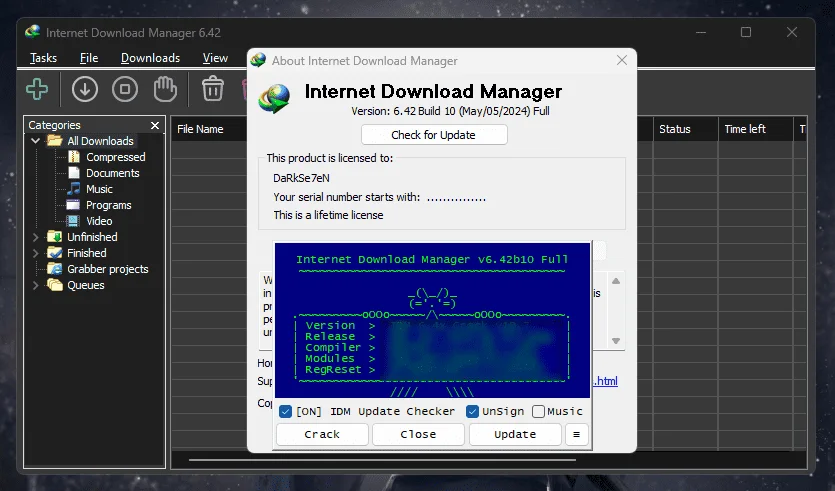Image resolution: width=835 pixels, height=491 pixels.
Task: Enable the Music checkbox
Action: 538,412
